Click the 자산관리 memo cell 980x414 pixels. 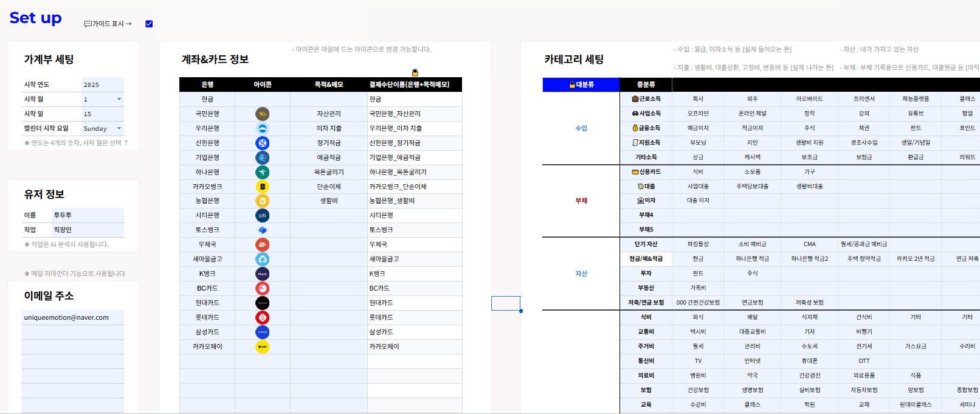click(329, 114)
